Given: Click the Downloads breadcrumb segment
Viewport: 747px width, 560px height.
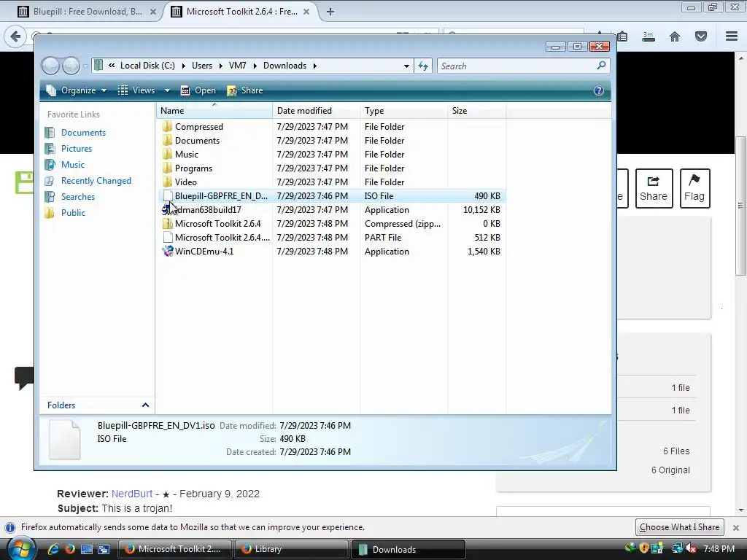Looking at the screenshot, I should [285, 66].
